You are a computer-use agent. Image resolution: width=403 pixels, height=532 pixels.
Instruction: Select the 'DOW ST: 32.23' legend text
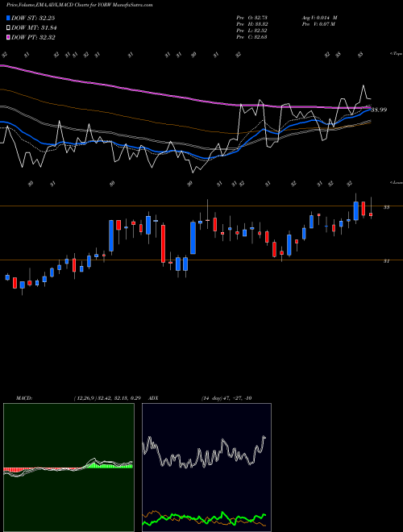(x=33, y=18)
